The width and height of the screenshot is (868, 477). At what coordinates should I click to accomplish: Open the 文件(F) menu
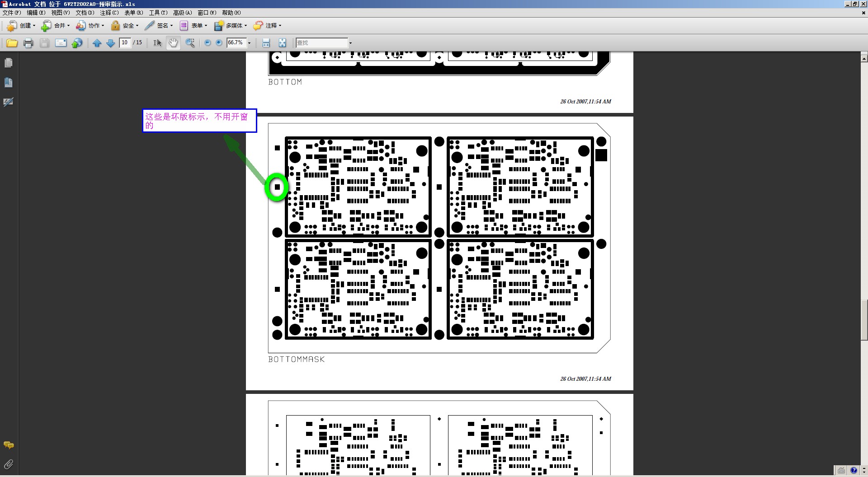click(x=12, y=13)
